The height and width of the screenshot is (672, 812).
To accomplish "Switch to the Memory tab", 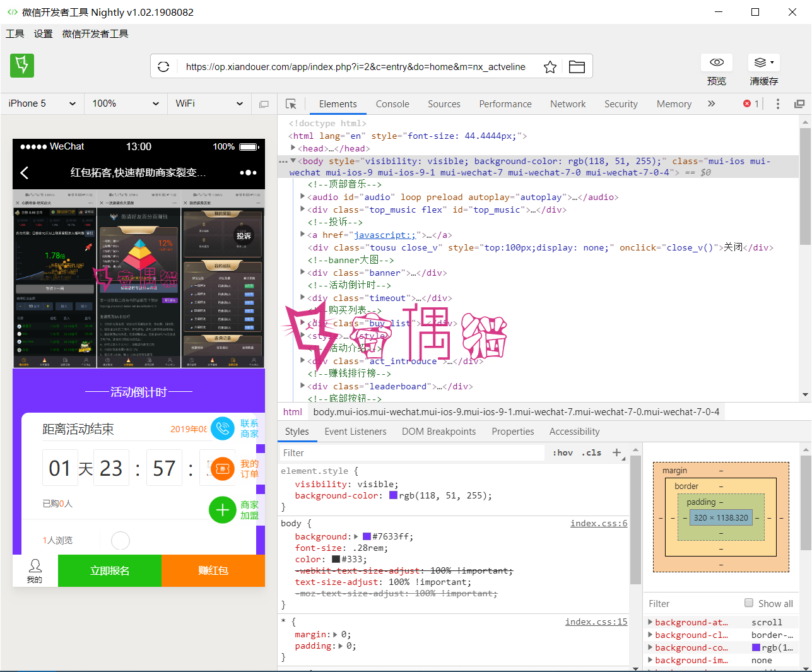I will 674,104.
